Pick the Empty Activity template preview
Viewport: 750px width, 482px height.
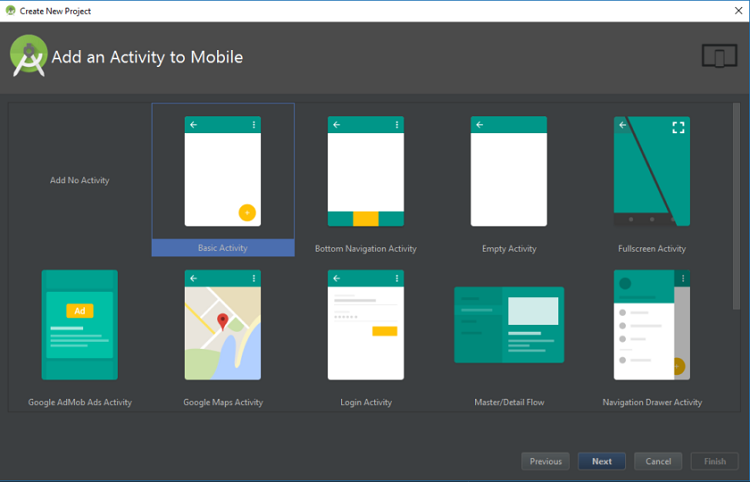(x=509, y=171)
